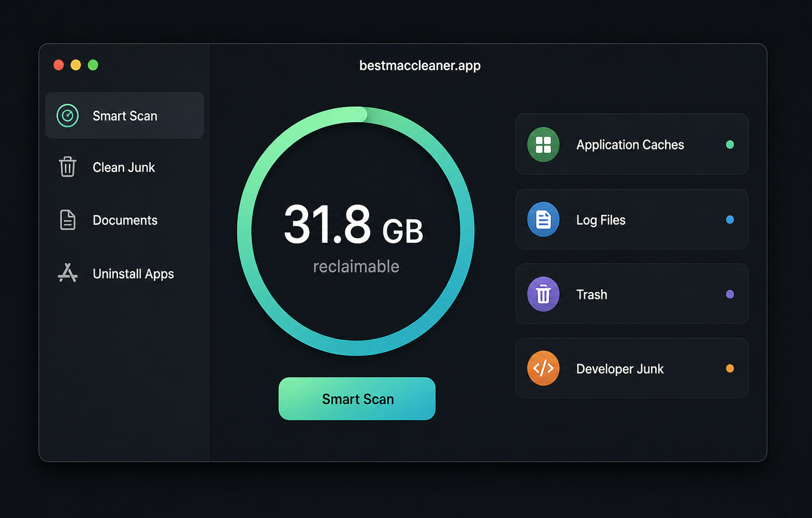Click the reclaimable caption under the size
The height and width of the screenshot is (518, 812).
click(x=356, y=267)
